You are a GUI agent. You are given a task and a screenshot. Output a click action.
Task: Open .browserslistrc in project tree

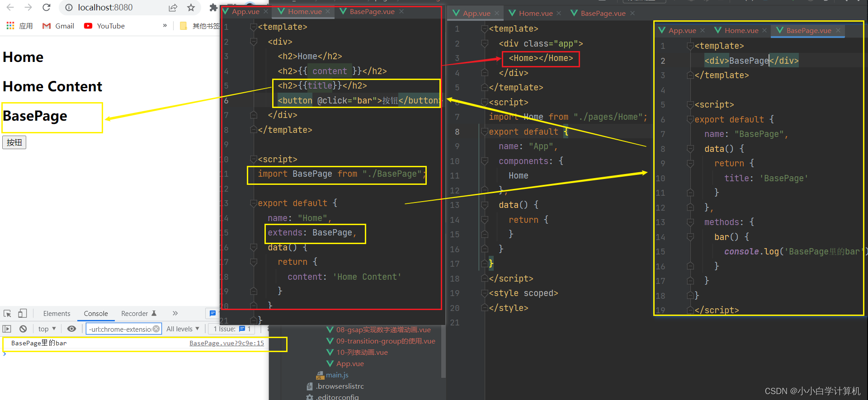tap(335, 386)
